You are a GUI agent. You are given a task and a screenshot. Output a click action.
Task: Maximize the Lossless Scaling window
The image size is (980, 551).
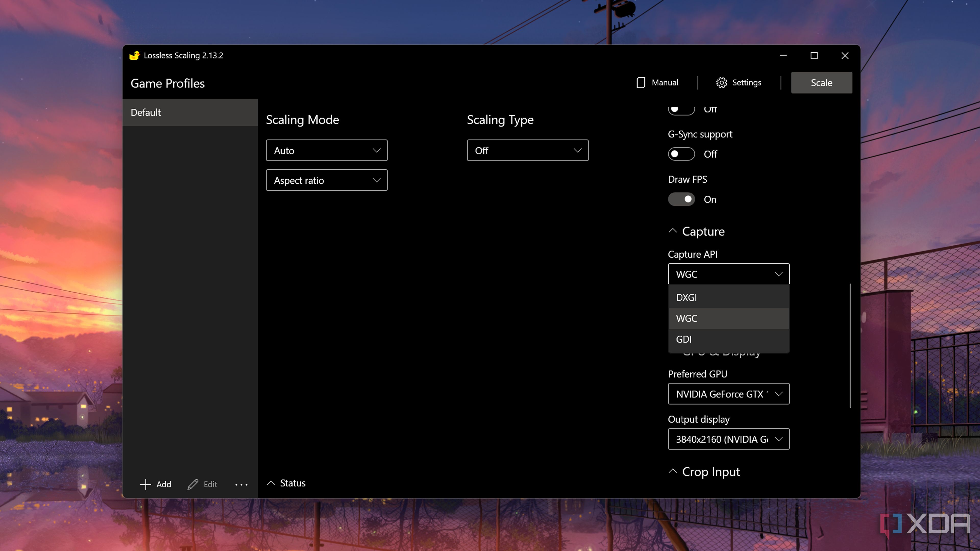point(814,56)
